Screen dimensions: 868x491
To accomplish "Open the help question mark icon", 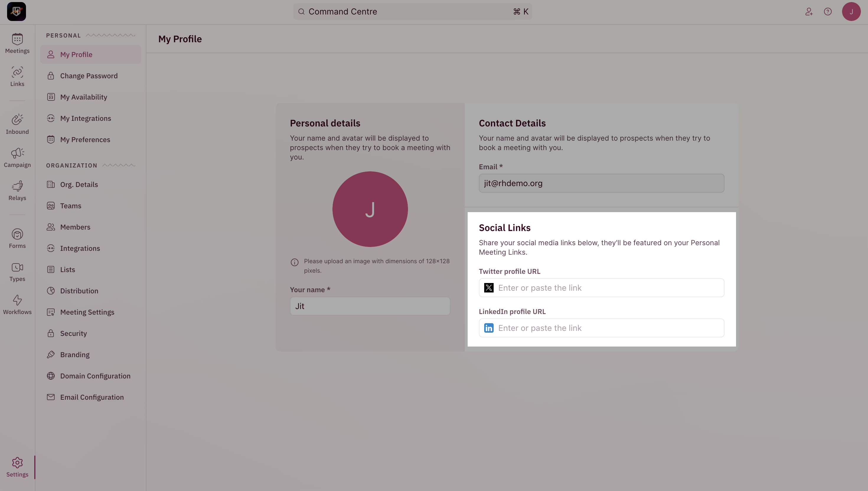I will pos(828,12).
